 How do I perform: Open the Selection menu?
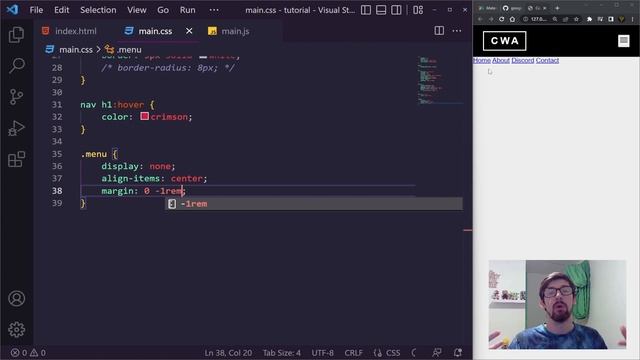coord(98,10)
